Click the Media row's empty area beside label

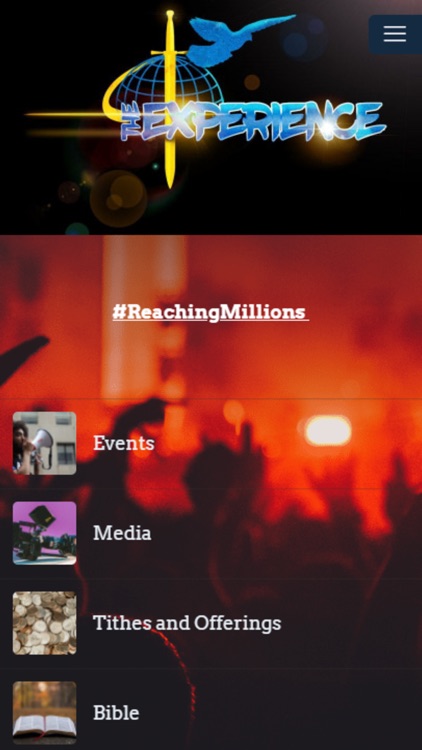tap(287, 533)
